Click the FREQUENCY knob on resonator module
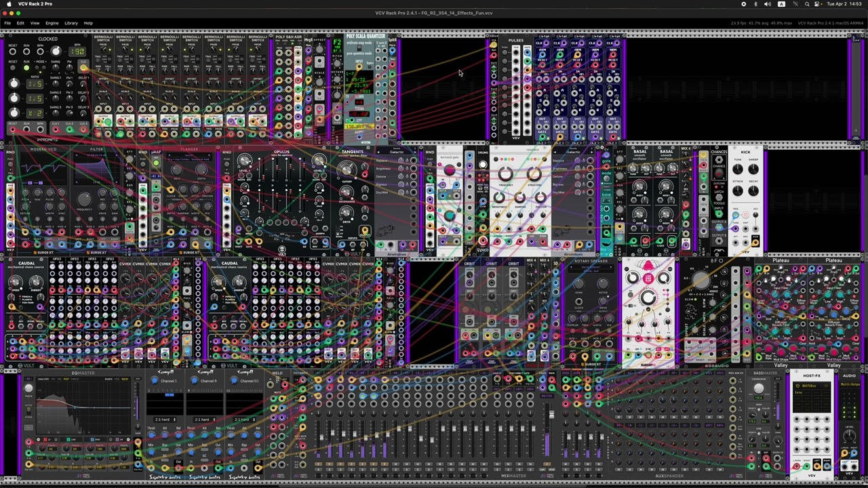This screenshot has width=868, height=488. 506,174
